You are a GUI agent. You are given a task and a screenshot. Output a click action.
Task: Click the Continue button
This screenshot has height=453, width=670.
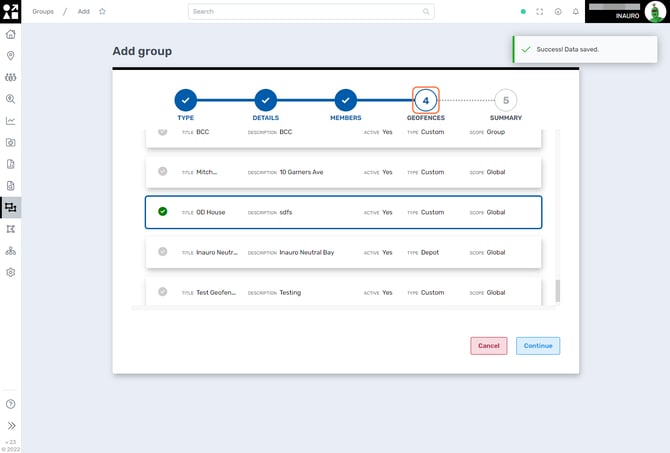tap(538, 346)
